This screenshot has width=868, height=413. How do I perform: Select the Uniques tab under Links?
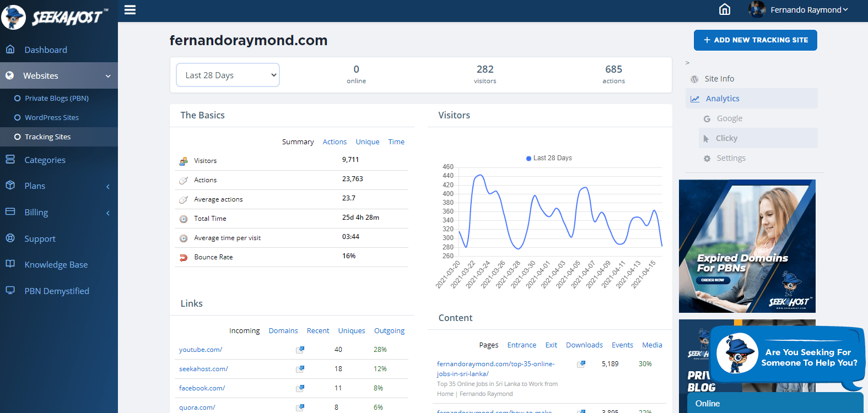[x=352, y=330]
